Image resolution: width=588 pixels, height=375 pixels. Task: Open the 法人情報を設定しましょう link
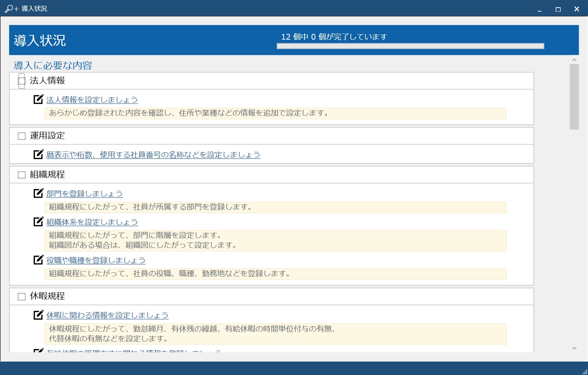click(92, 100)
